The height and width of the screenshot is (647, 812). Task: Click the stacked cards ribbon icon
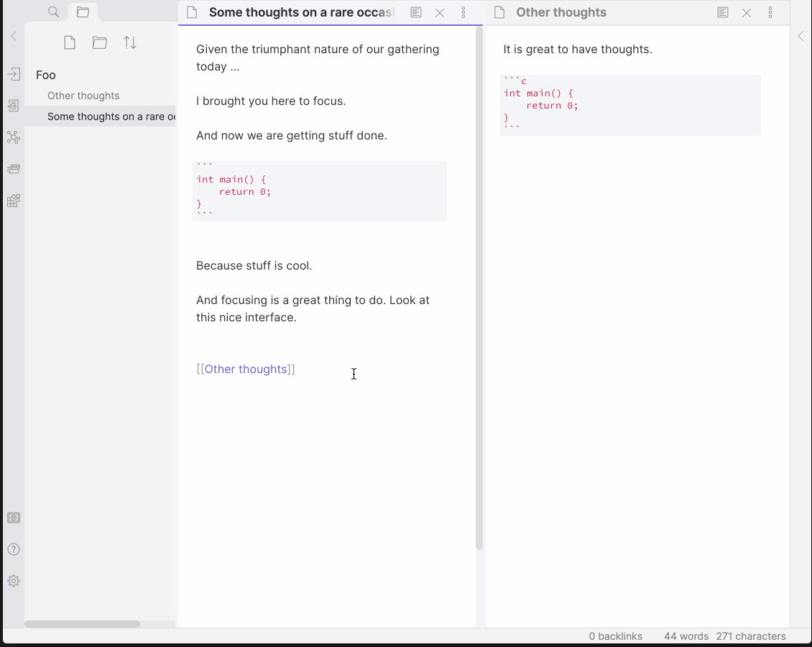point(14,169)
